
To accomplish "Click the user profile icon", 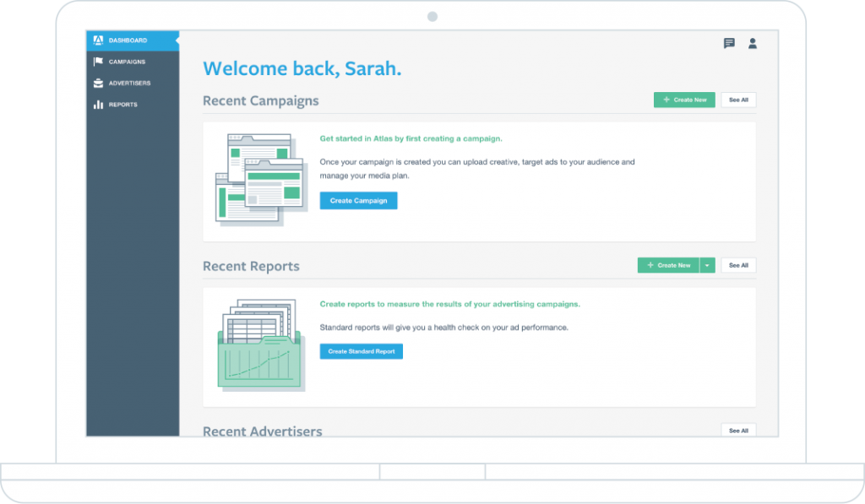I will pos(752,43).
